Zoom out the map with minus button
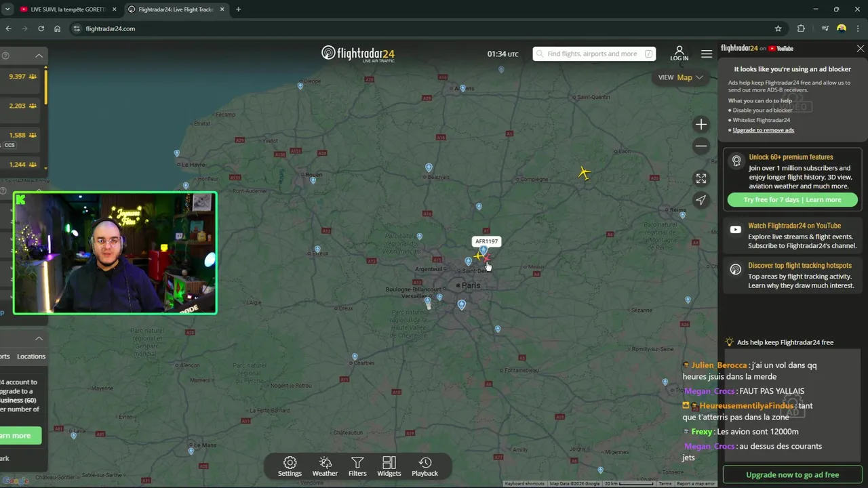Viewport: 868px width, 488px height. [x=701, y=146]
